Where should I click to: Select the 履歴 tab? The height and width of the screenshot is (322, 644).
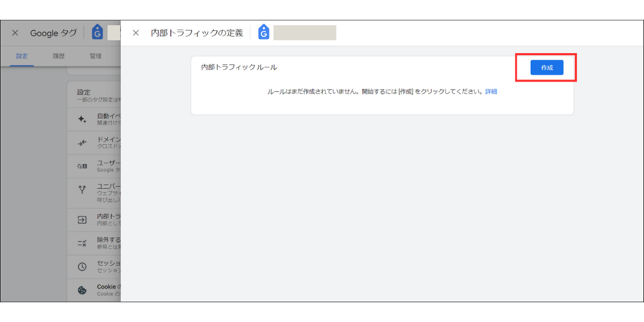(58, 56)
